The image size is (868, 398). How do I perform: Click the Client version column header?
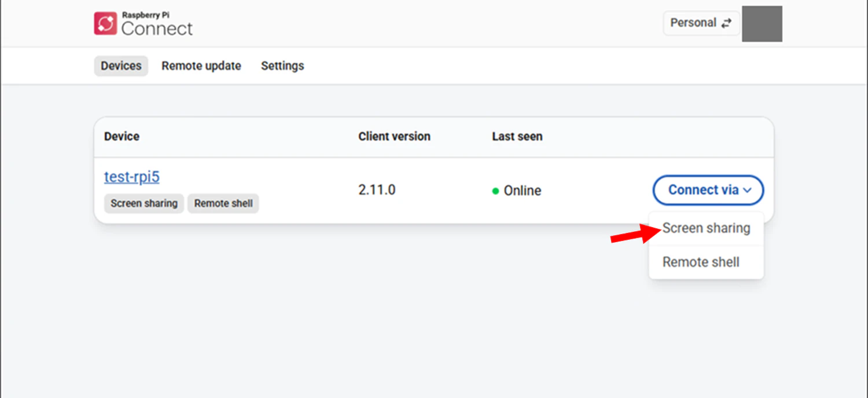(394, 137)
